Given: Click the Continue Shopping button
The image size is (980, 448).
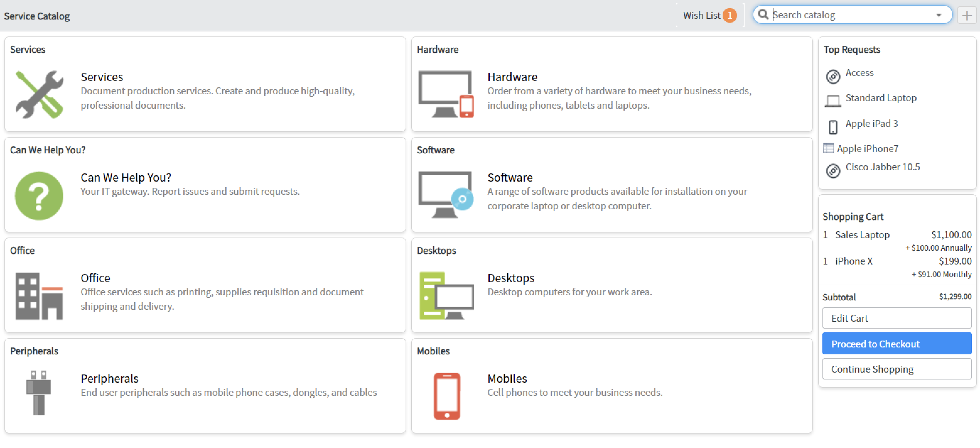Looking at the screenshot, I should click(x=896, y=369).
